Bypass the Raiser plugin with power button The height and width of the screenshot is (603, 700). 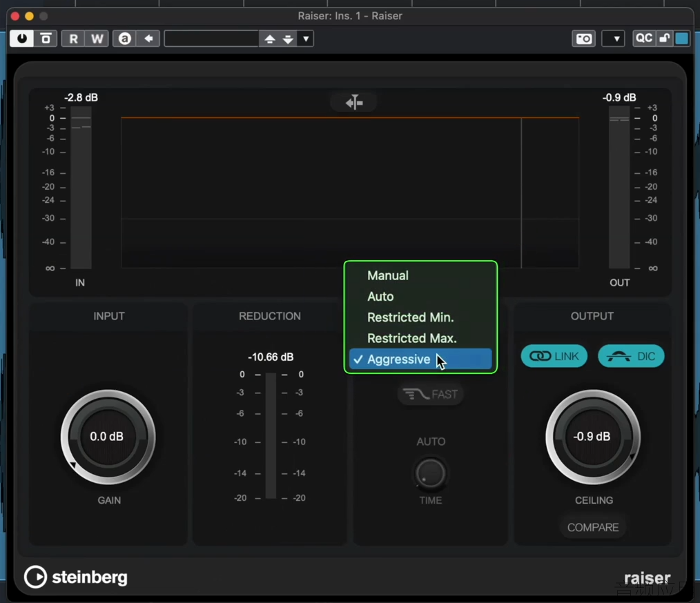(x=21, y=39)
